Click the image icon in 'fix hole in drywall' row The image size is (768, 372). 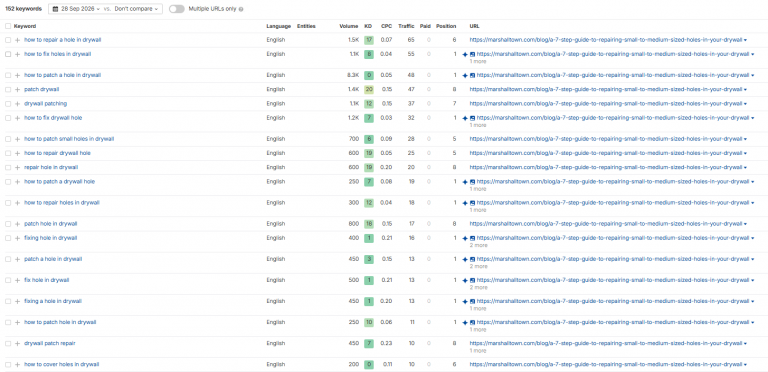(x=473, y=280)
